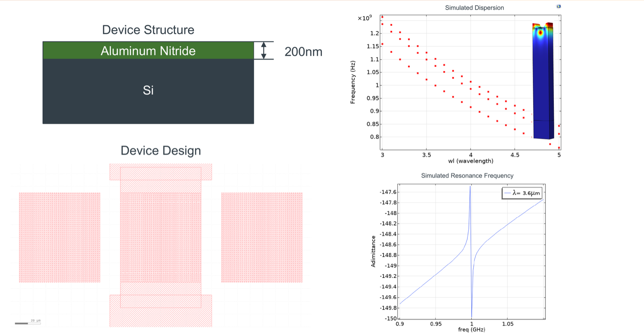Click the left reflector grating in layout
The height and width of the screenshot is (333, 644).
tap(60, 238)
